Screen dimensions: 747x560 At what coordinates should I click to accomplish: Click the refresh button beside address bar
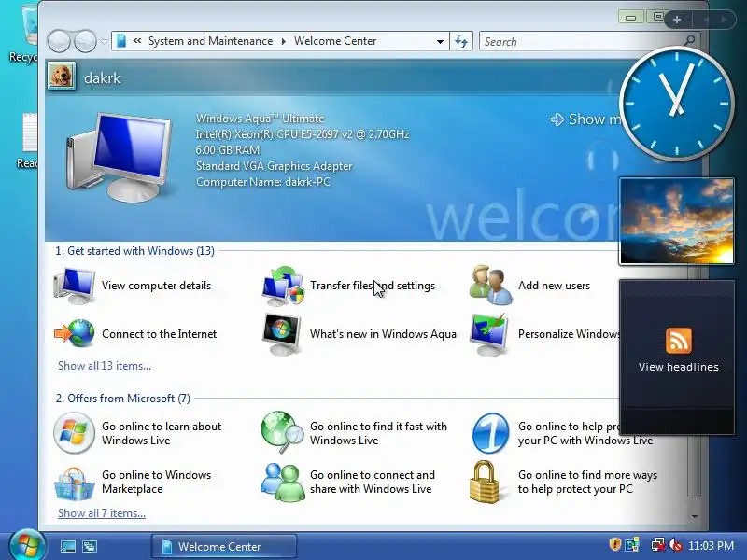point(461,41)
